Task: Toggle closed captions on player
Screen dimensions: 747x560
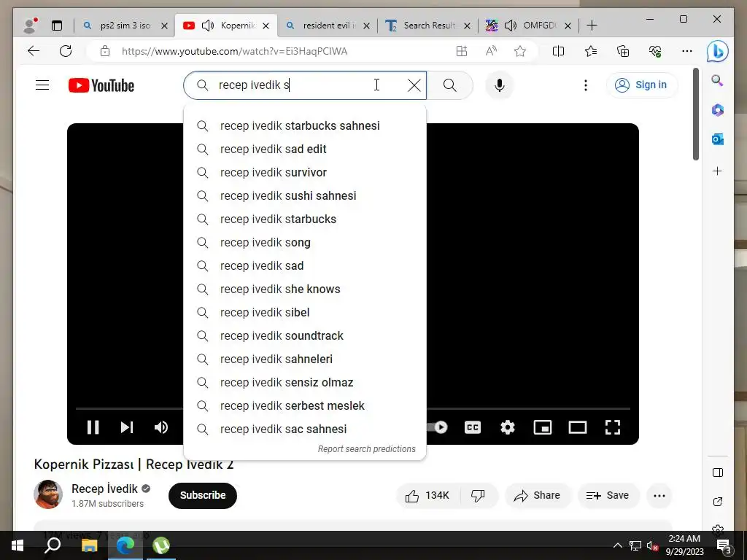Action: pos(473,427)
